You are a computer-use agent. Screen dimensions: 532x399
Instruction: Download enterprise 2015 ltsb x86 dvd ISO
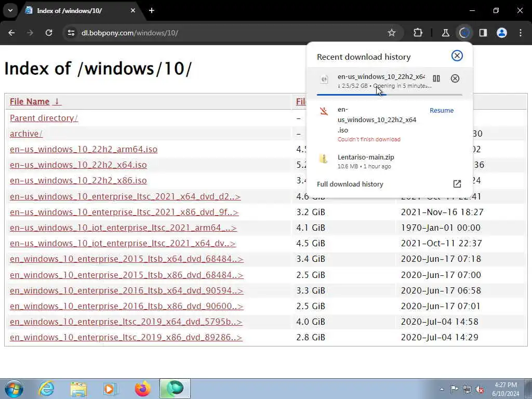[127, 275]
